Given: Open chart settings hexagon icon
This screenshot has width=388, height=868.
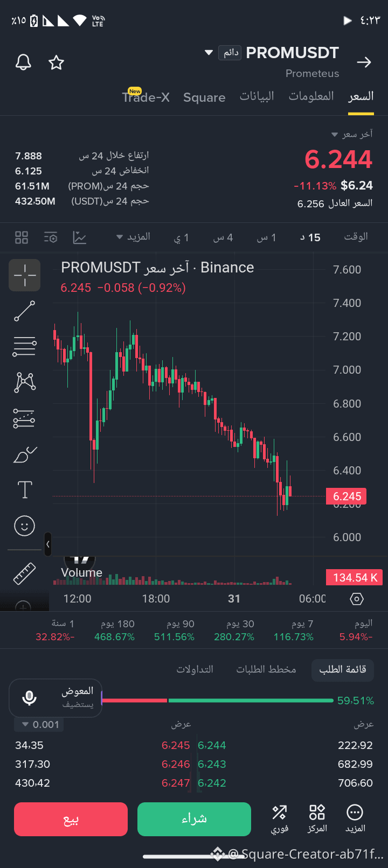Looking at the screenshot, I should click(357, 599).
